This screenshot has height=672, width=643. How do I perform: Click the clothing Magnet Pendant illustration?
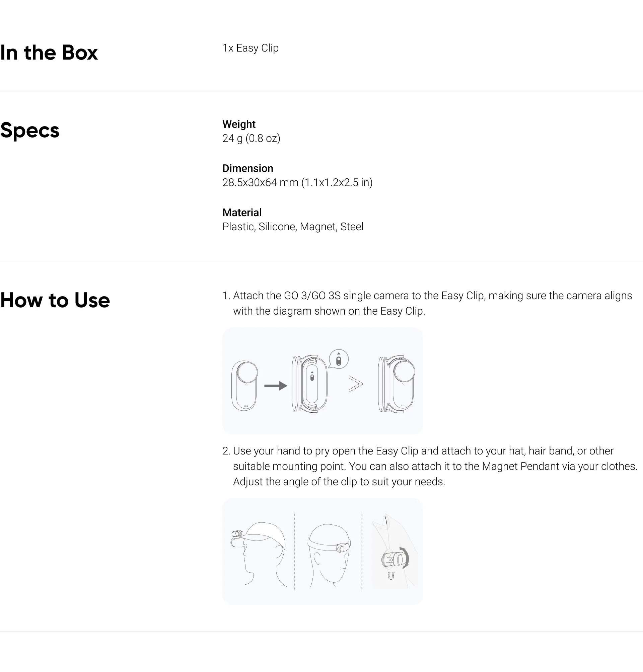coord(394,552)
